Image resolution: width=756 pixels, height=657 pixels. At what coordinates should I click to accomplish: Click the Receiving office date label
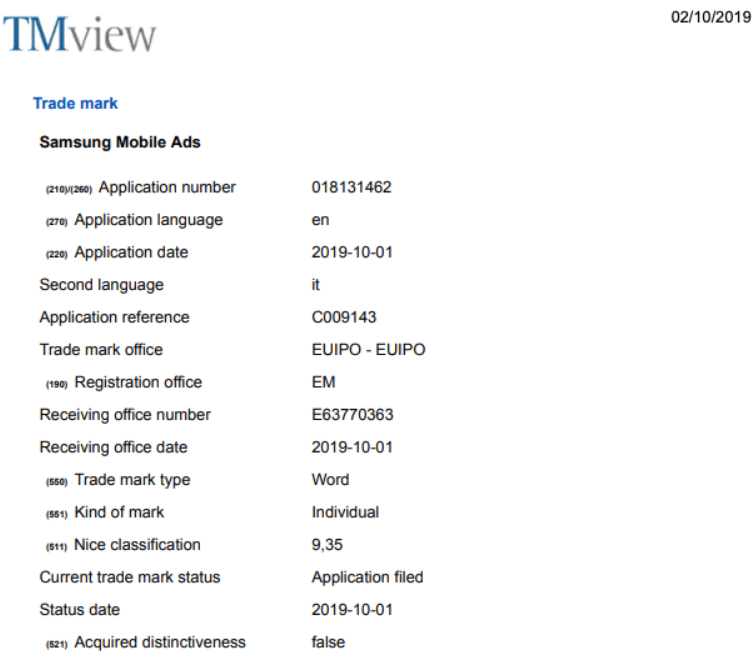113,447
